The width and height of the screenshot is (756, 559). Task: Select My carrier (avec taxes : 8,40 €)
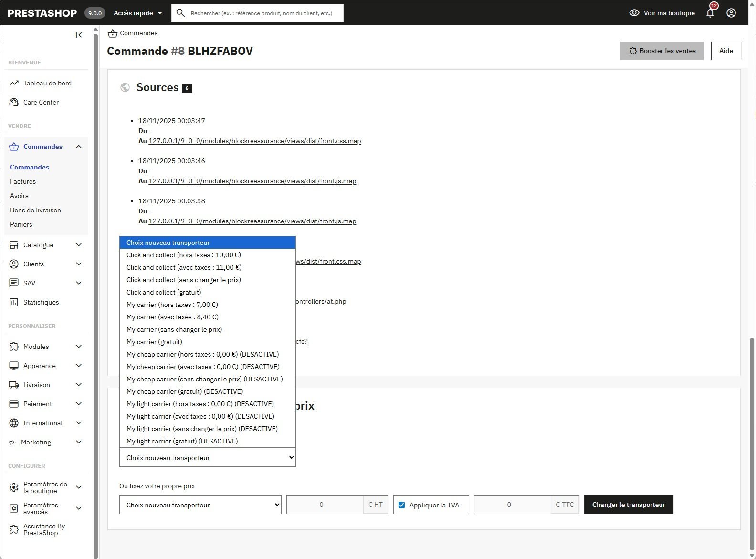208,317
